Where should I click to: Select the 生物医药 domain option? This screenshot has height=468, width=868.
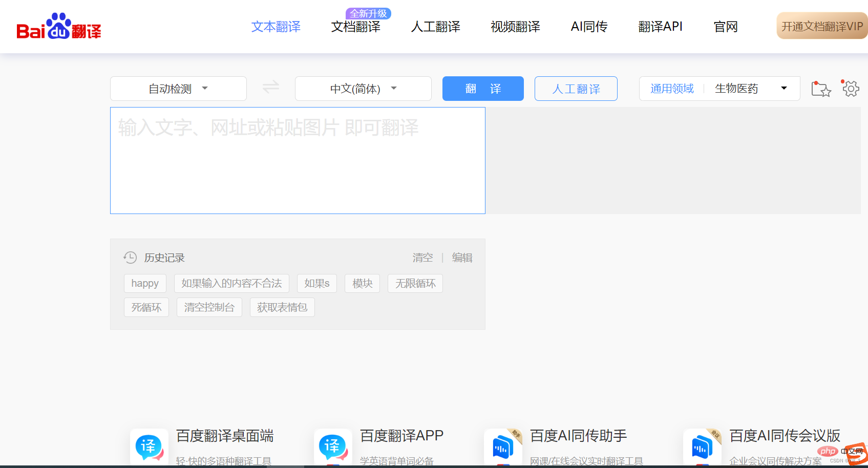pyautogui.click(x=736, y=89)
